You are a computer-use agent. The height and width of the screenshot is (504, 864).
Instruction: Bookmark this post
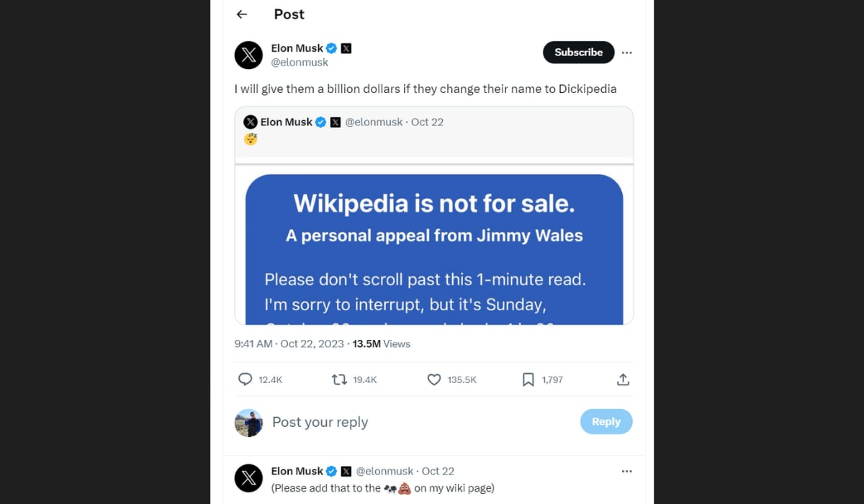(528, 379)
